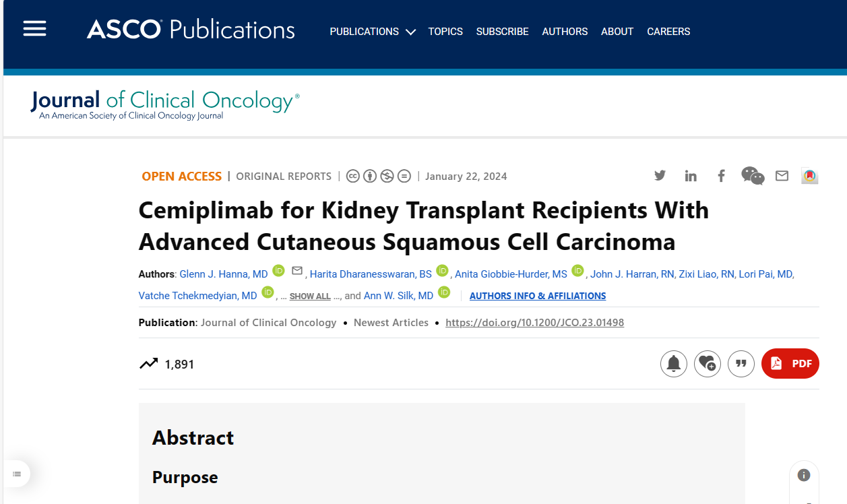Expand the PUBLICATIONS dropdown menu
847x504 pixels.
373,32
